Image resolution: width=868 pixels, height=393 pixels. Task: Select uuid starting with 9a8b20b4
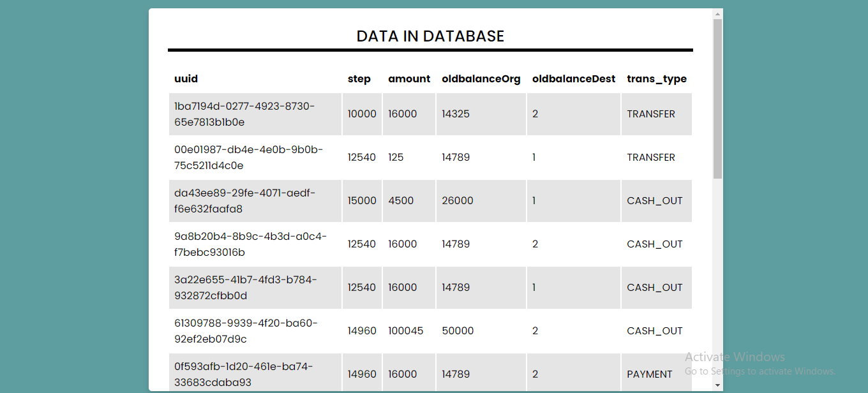click(x=251, y=244)
